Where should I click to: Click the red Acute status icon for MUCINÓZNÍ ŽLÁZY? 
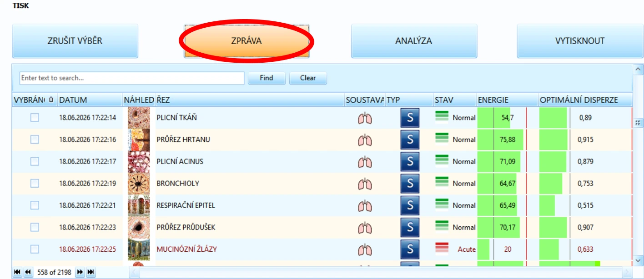442,248
